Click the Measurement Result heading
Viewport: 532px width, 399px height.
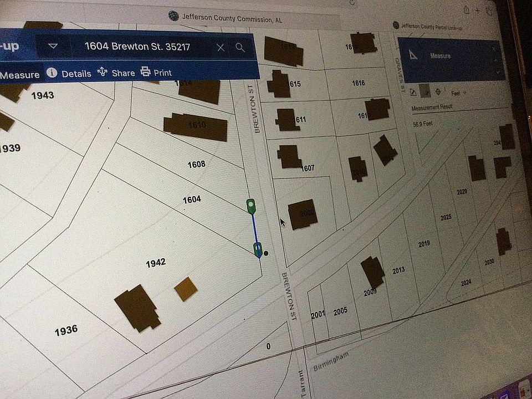[x=432, y=108]
